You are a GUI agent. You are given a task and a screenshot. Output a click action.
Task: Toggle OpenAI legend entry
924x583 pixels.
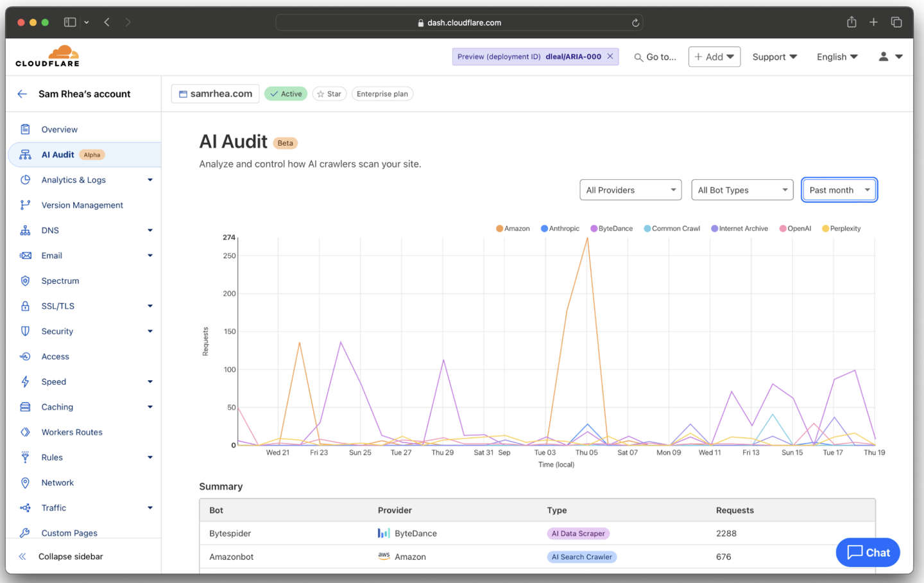tap(795, 229)
